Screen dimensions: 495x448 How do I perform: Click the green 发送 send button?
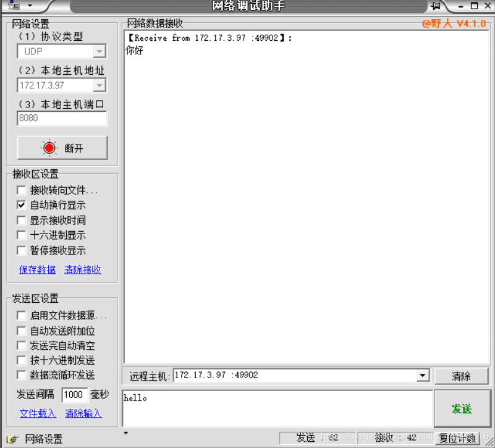click(463, 408)
